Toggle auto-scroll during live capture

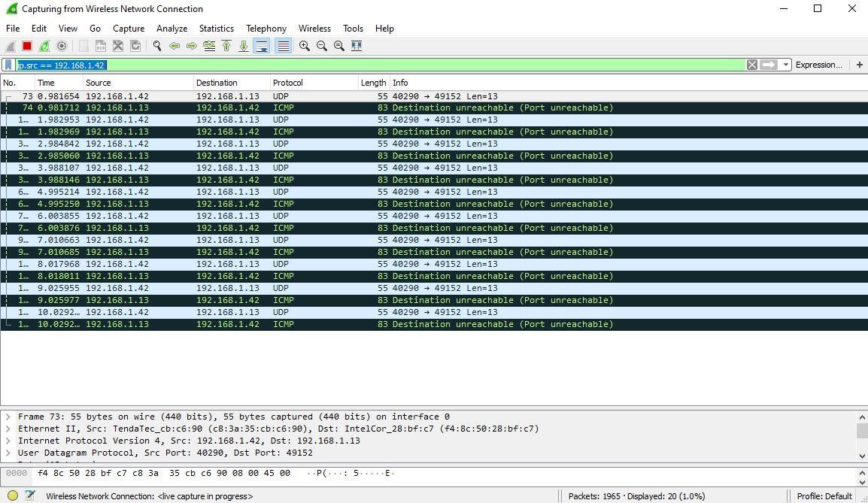(x=261, y=46)
